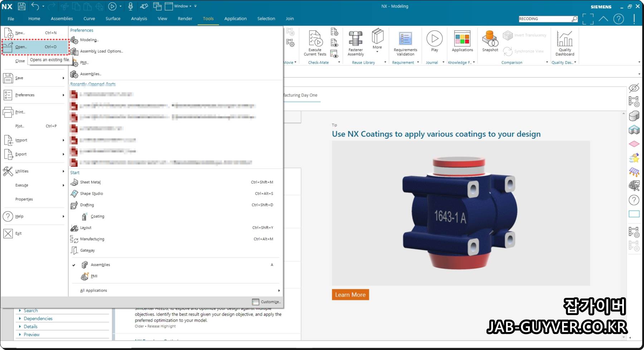644x350 pixels.
Task: Expand the Help submenu in File menu
Action: pyautogui.click(x=34, y=216)
